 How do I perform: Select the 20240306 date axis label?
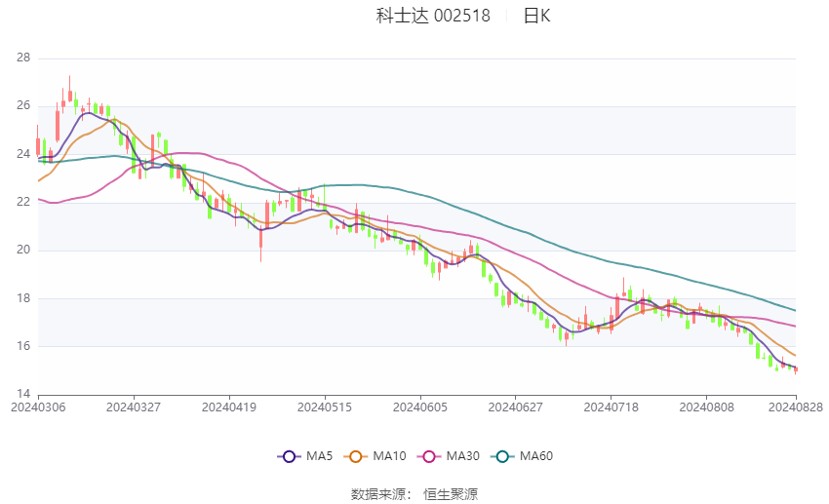(38, 407)
